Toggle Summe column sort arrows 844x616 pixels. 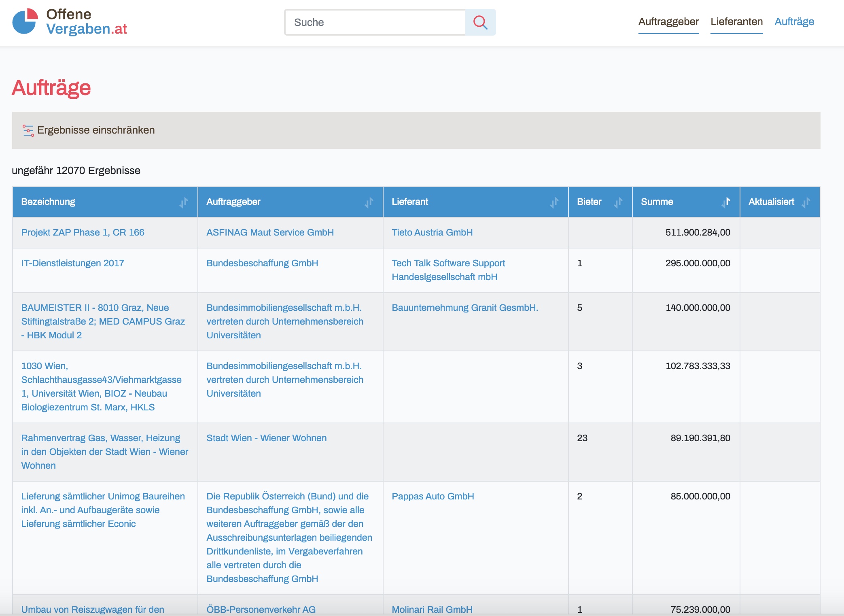click(x=726, y=202)
